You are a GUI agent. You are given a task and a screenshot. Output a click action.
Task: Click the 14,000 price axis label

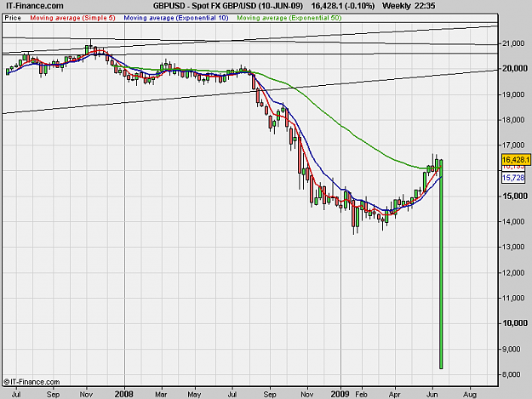click(513, 221)
